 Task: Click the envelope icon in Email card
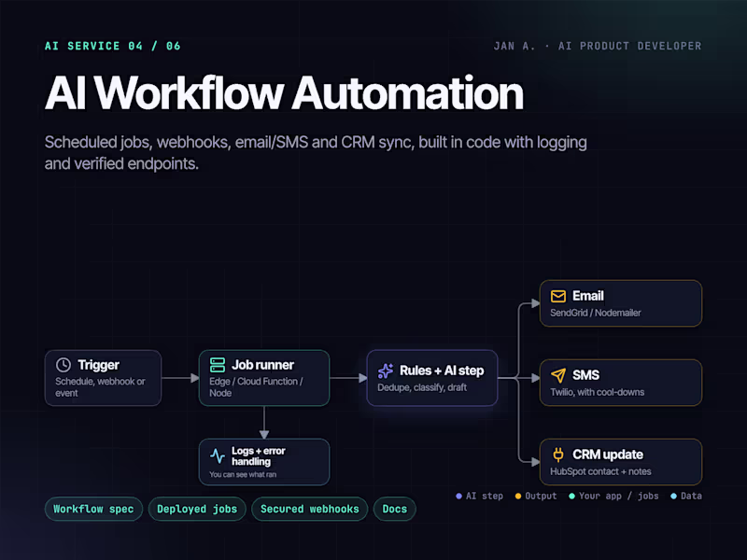558,296
